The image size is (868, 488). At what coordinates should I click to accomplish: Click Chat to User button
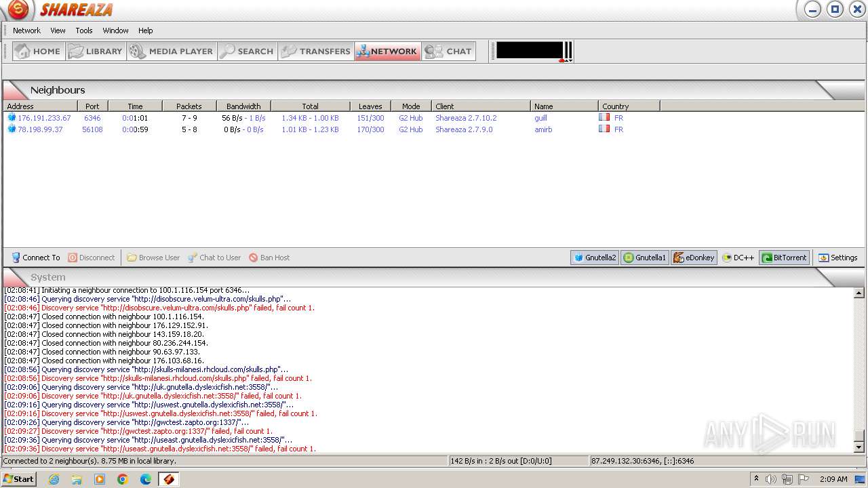click(x=214, y=258)
